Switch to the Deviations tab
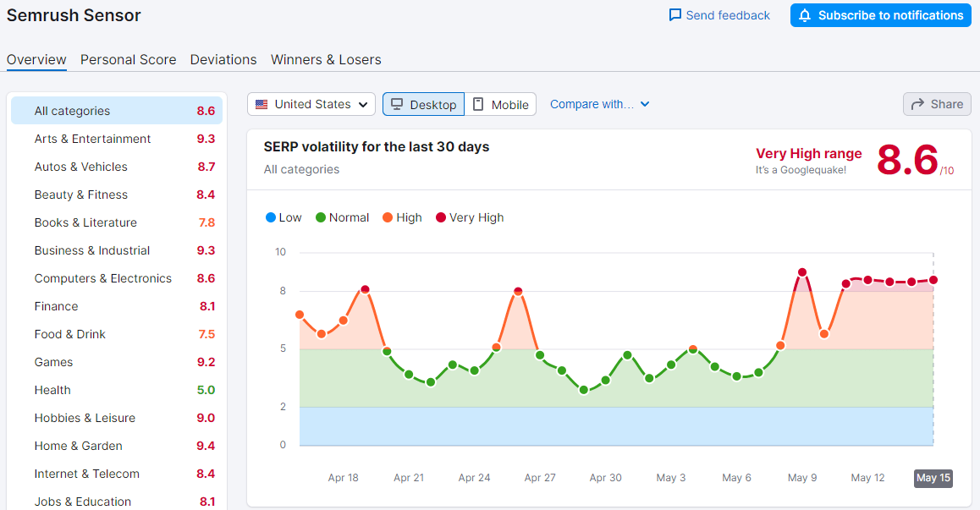This screenshot has height=510, width=980. [223, 59]
